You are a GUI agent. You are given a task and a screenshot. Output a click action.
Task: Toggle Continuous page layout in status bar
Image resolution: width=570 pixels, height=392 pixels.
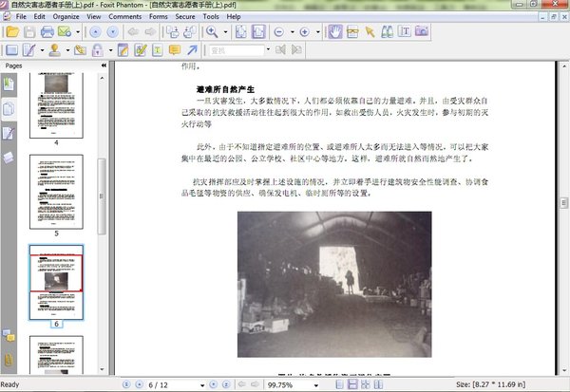pyautogui.click(x=352, y=384)
